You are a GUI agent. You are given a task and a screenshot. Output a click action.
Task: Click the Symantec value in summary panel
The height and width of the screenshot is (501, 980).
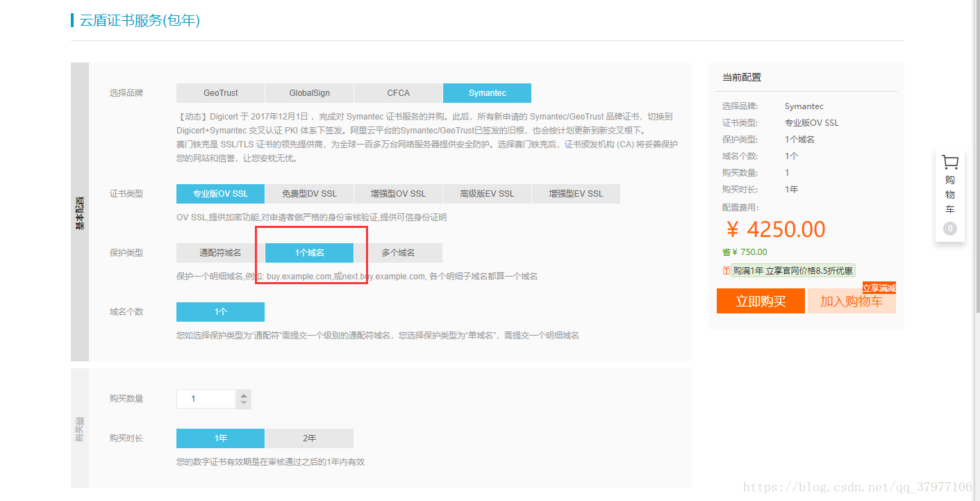(x=804, y=106)
